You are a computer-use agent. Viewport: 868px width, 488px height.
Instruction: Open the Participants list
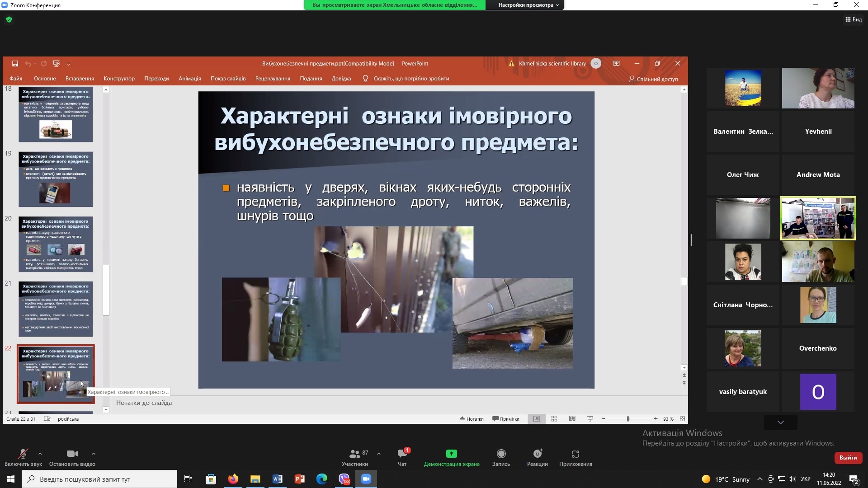point(355,454)
